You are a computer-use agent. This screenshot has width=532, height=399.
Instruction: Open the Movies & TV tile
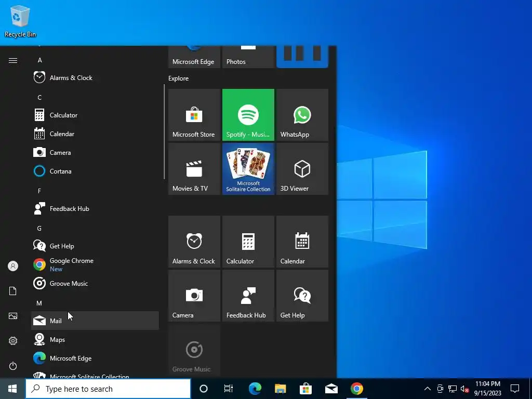[x=194, y=169]
